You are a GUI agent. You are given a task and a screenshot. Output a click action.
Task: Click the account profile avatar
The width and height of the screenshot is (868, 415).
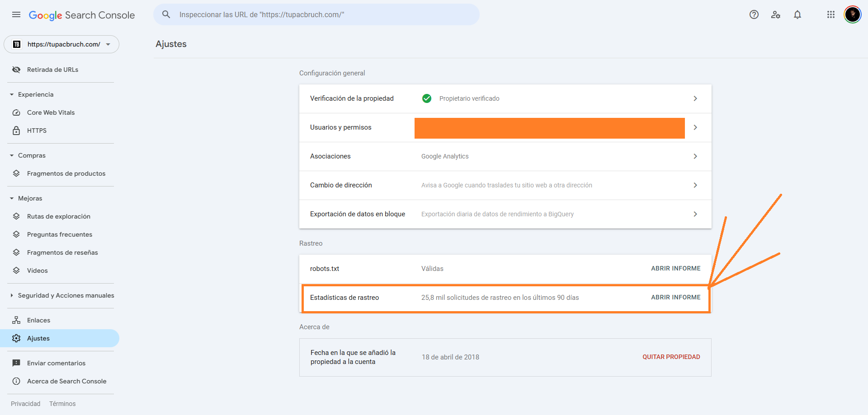pyautogui.click(x=852, y=14)
